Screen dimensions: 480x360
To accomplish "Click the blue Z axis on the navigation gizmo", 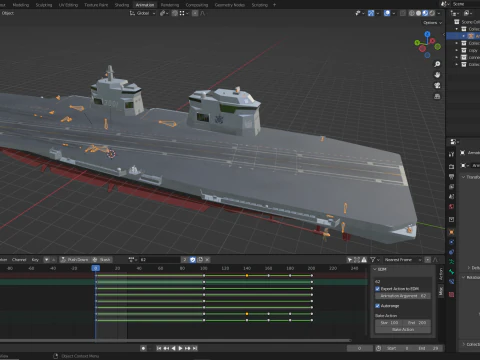I will (427, 34).
